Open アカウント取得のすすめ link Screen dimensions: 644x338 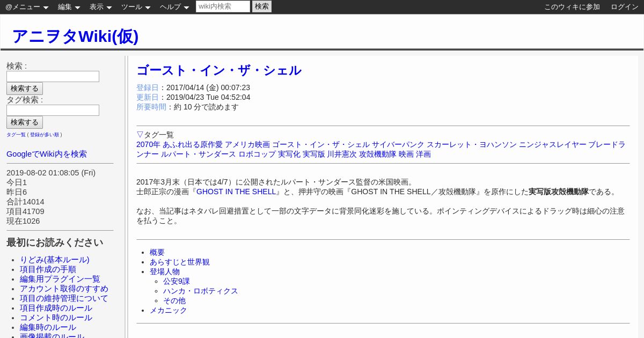[x=64, y=289]
